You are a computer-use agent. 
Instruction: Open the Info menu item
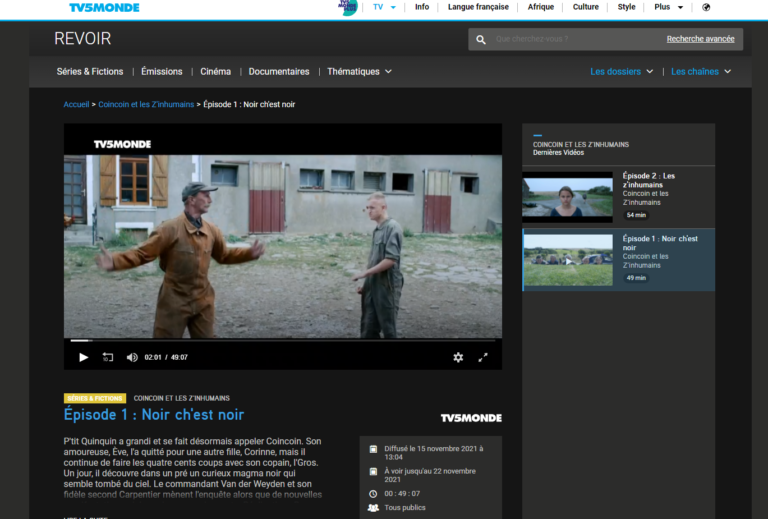tap(422, 7)
